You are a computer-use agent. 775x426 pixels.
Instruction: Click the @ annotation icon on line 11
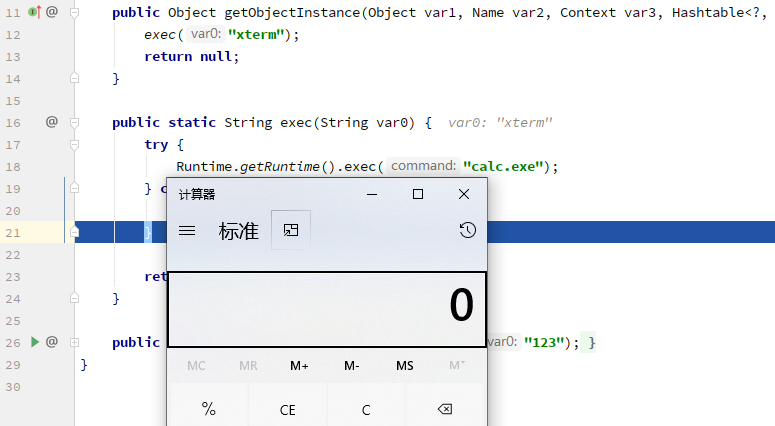coord(52,11)
